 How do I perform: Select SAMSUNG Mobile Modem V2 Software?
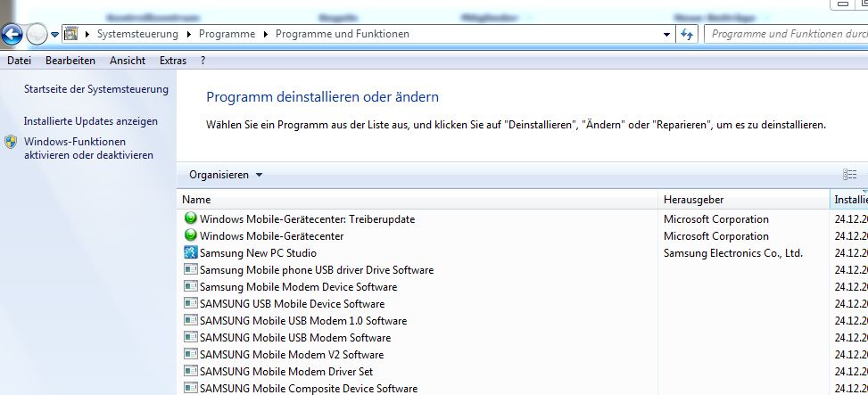292,355
